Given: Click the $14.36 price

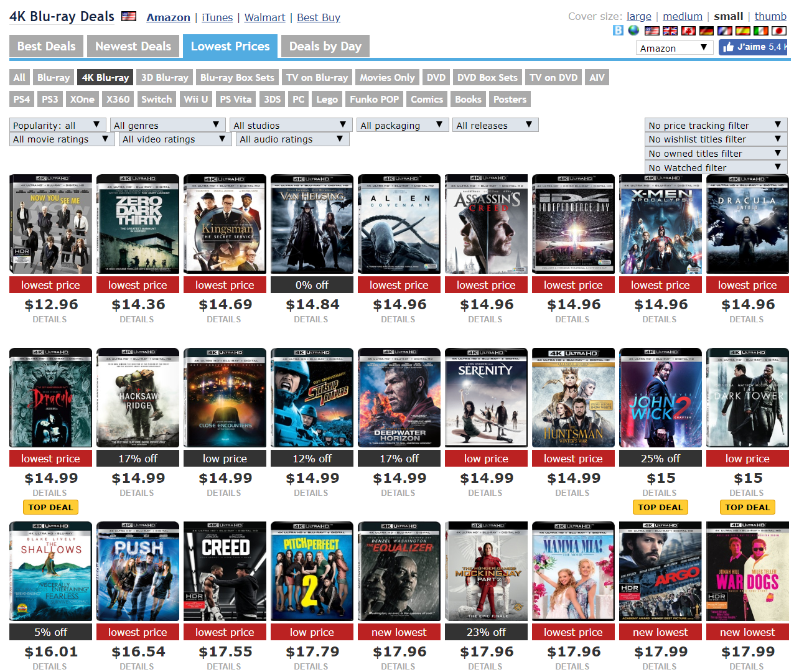Looking at the screenshot, I should coord(138,304).
